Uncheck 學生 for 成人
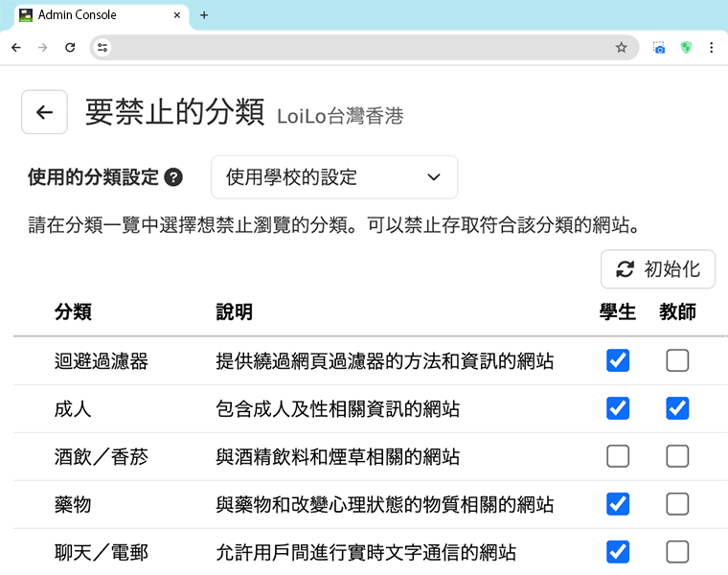Image resolution: width=728 pixels, height=575 pixels. click(x=618, y=408)
